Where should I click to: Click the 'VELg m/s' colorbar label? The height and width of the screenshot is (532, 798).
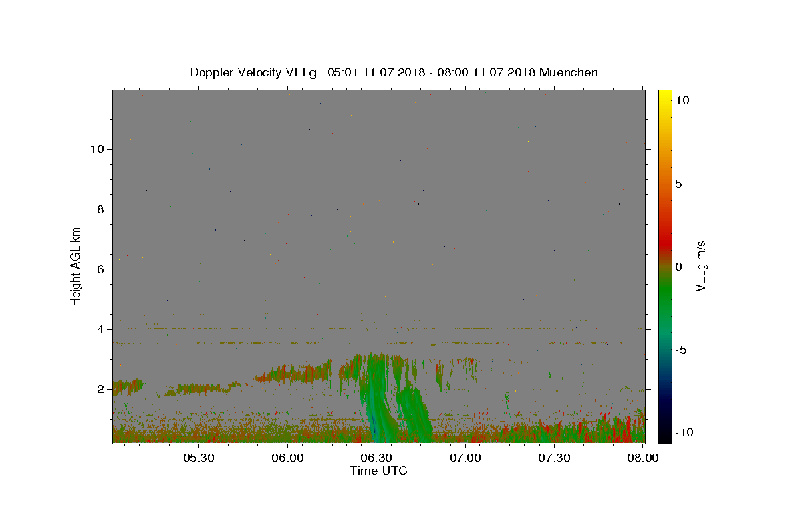701,266
